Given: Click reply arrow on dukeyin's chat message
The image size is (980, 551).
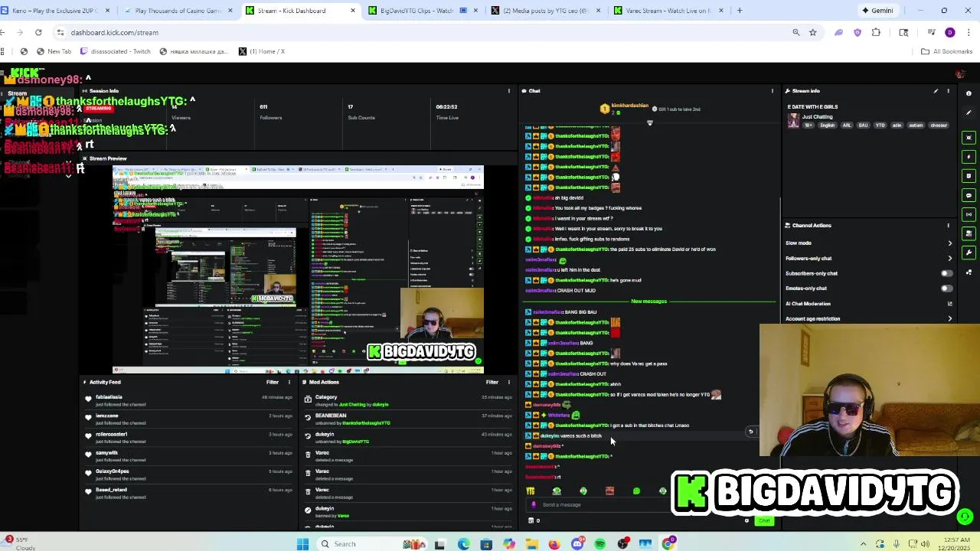Looking at the screenshot, I should [x=750, y=432].
